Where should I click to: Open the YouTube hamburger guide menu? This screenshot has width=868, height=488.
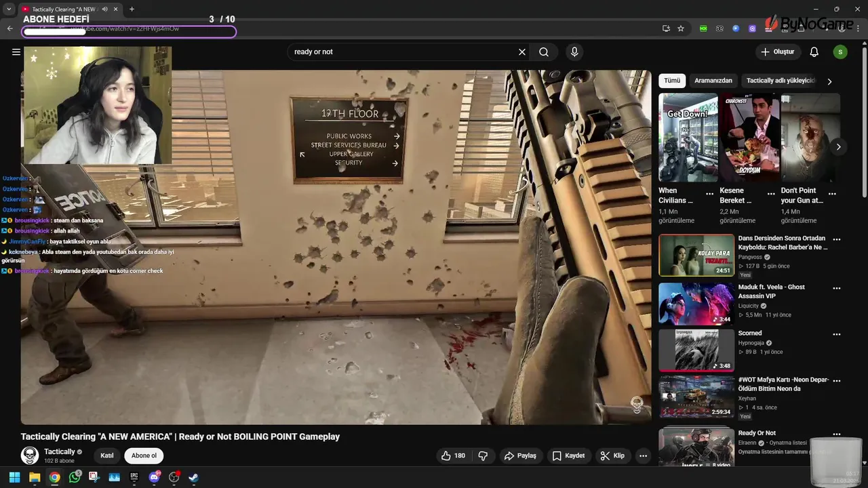pos(16,52)
